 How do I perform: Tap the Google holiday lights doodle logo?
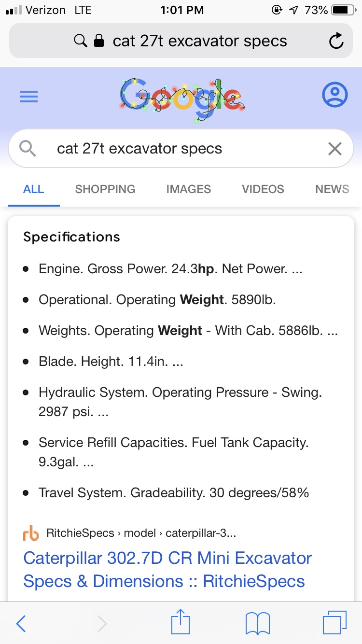[181, 98]
